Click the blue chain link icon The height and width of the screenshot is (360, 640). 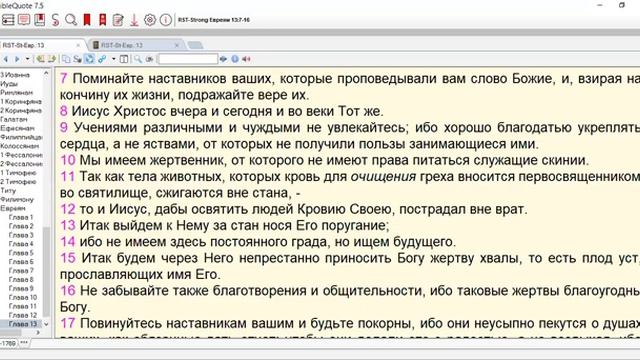102,59
